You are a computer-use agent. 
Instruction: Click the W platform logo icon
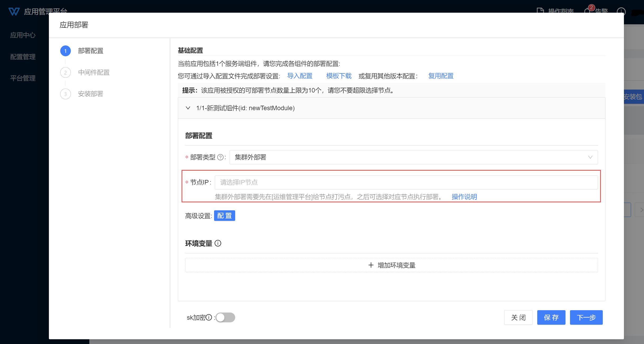[14, 12]
